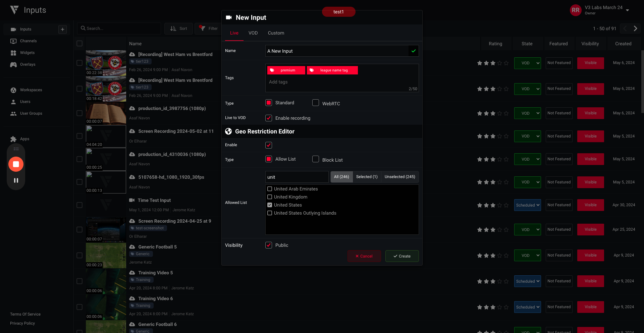
Task: Click the Search inputs field
Action: pos(119,29)
